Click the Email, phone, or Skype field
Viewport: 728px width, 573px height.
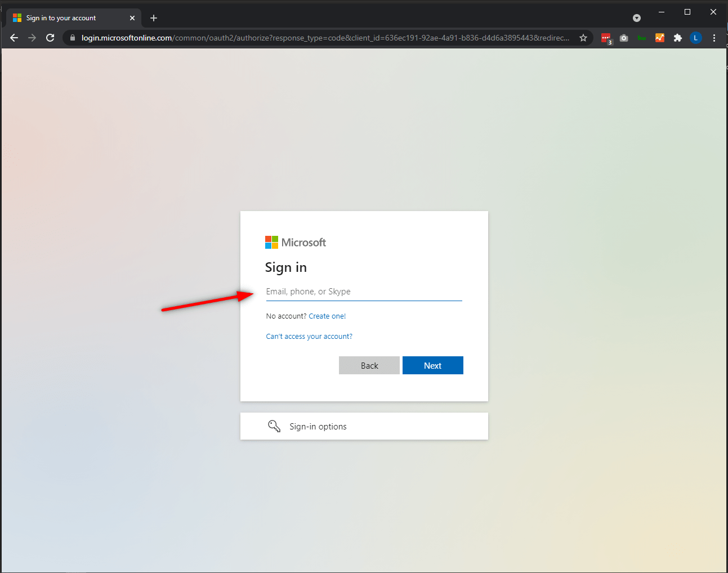(364, 292)
